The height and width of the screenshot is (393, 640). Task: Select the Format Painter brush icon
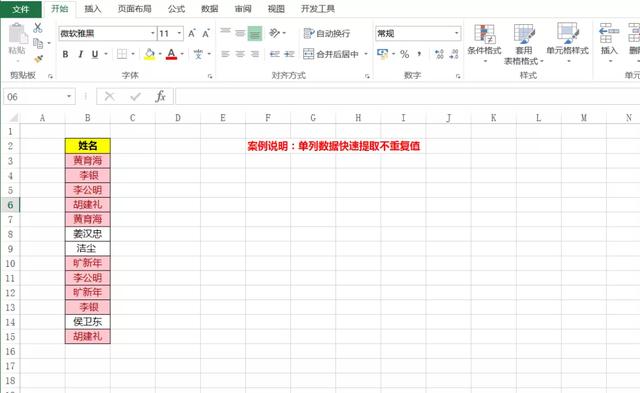coord(38,59)
